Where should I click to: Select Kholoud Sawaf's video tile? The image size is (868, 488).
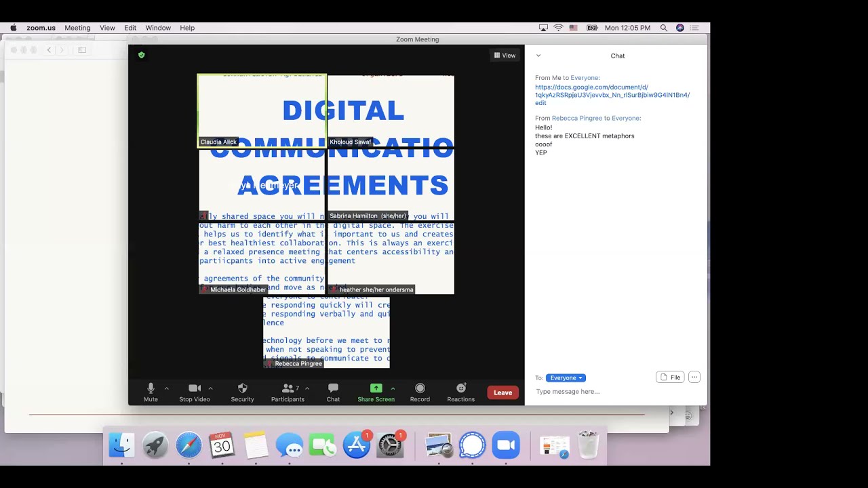point(391,110)
